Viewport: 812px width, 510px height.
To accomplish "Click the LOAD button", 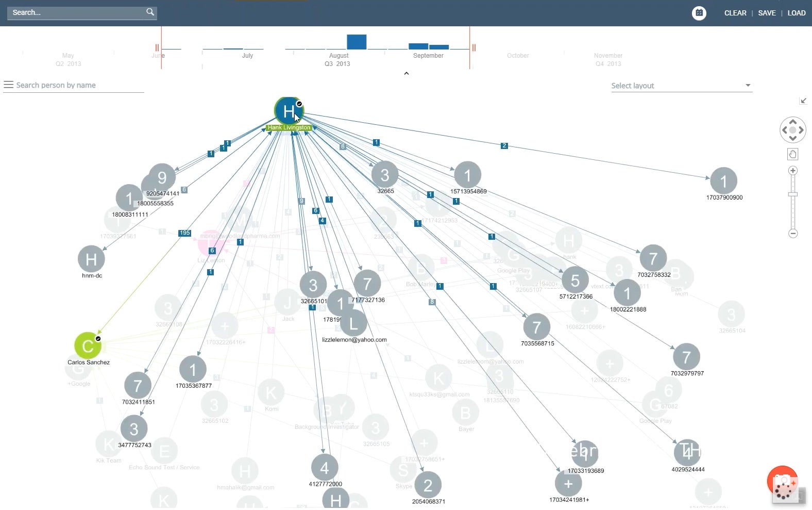I will [796, 13].
